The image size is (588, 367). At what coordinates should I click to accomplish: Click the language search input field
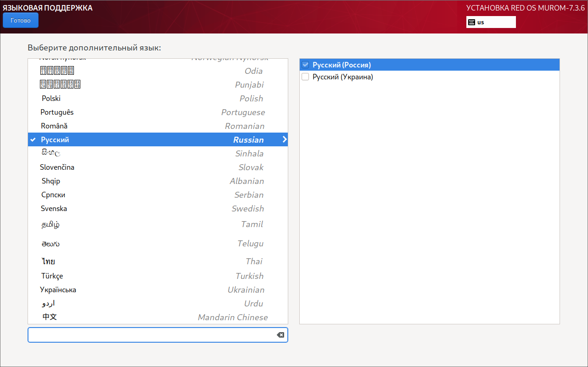click(151, 335)
